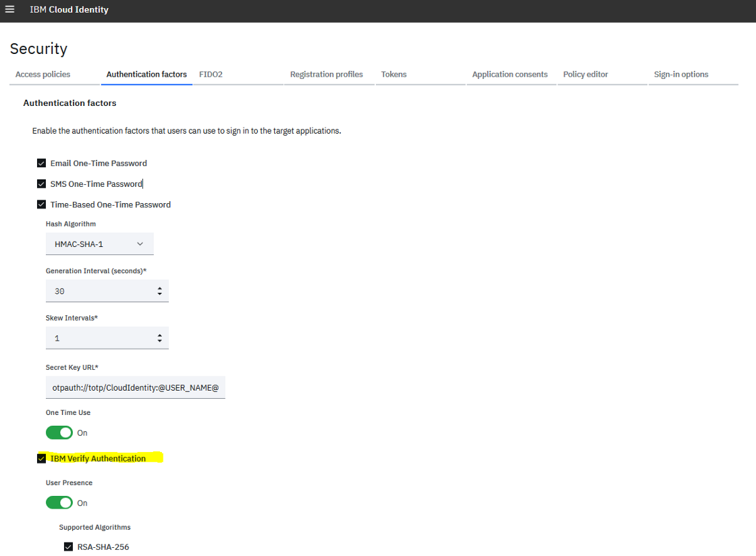This screenshot has height=556, width=756.
Task: Disable Time-Based One-Time Password checkbox
Action: click(x=41, y=204)
